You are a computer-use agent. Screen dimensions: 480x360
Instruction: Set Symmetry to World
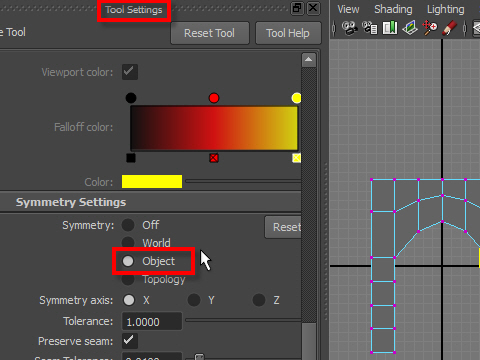(x=128, y=243)
